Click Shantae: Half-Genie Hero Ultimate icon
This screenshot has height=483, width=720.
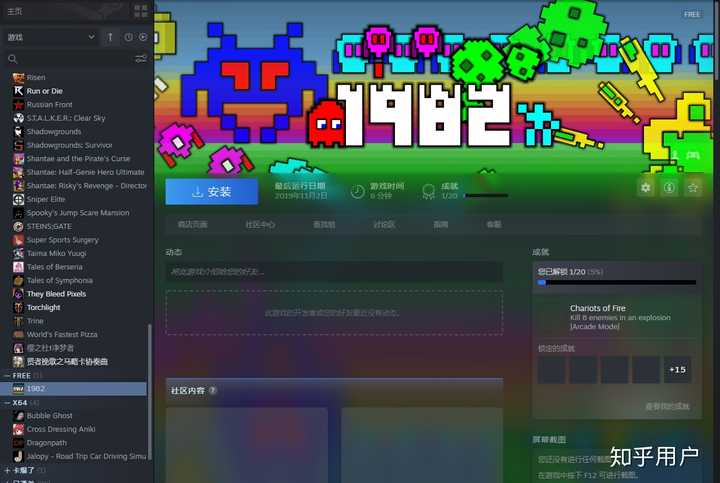[x=18, y=172]
